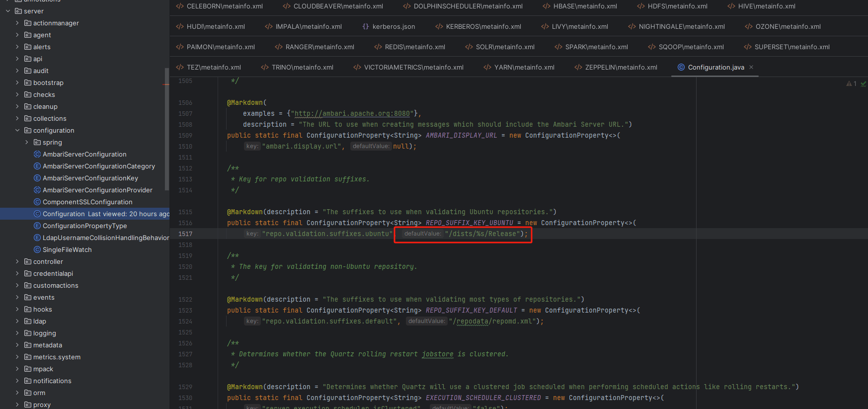This screenshot has width=868, height=409.
Task: Select the Configuration class in project tree
Action: (x=84, y=214)
